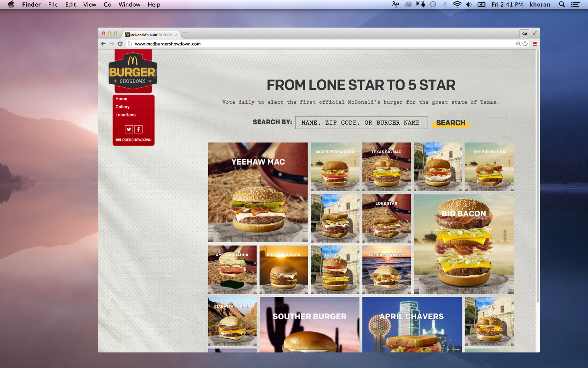Open the Go menu
The width and height of the screenshot is (588, 368).
pos(107,4)
